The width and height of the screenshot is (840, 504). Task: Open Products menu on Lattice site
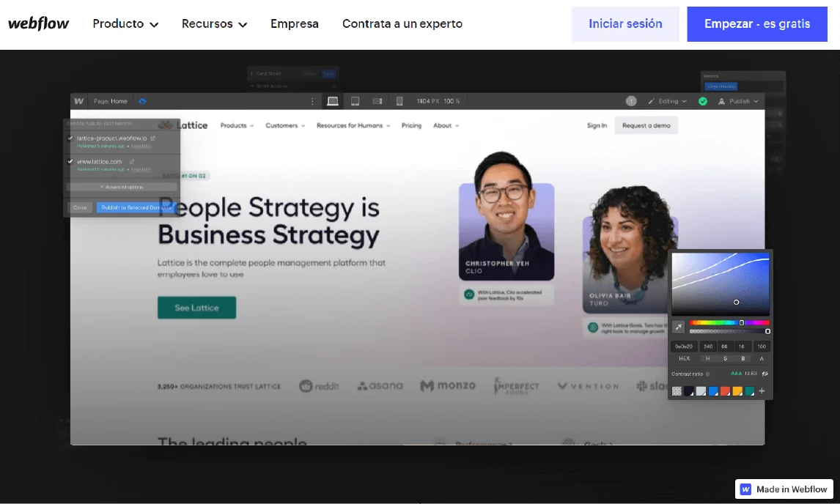click(x=237, y=125)
